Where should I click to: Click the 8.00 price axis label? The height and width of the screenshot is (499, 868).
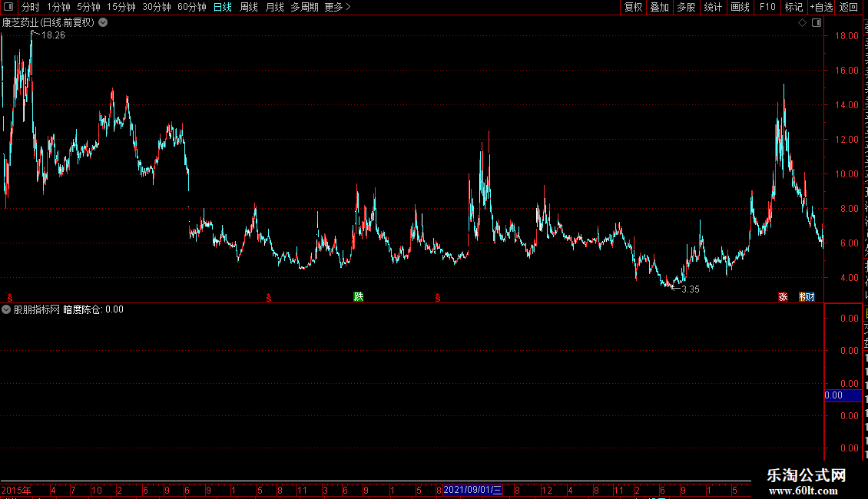point(849,209)
